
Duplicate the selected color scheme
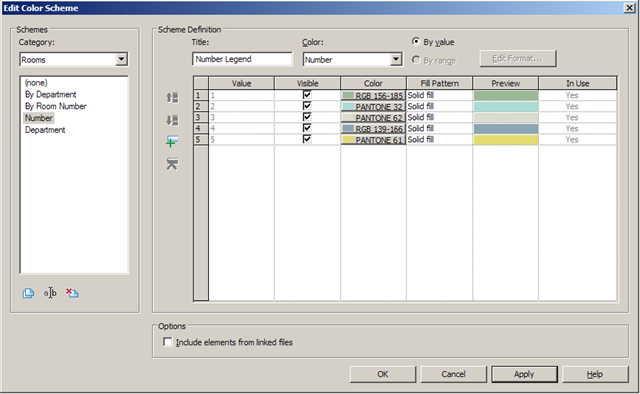click(28, 293)
